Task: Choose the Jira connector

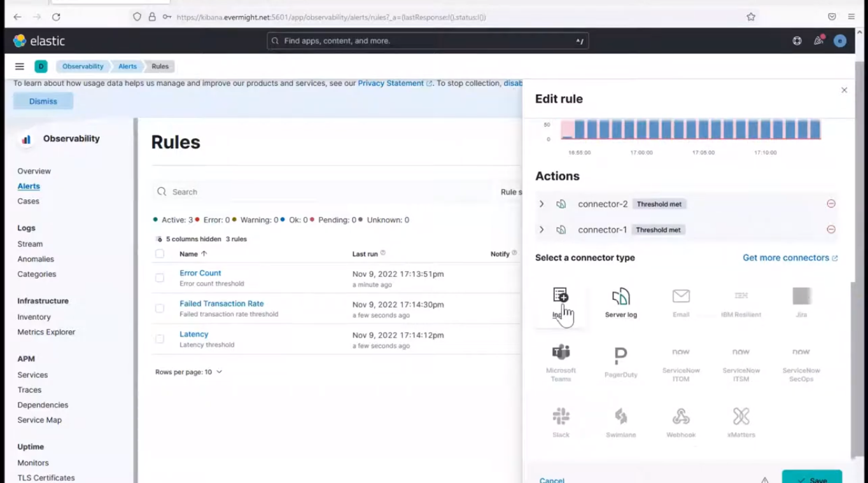Action: pos(801,303)
